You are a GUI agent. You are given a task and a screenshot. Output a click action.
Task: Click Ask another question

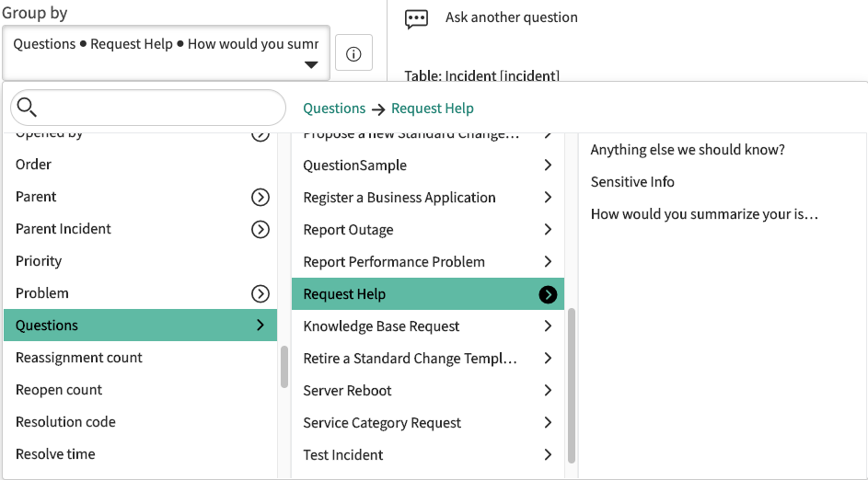(x=512, y=17)
